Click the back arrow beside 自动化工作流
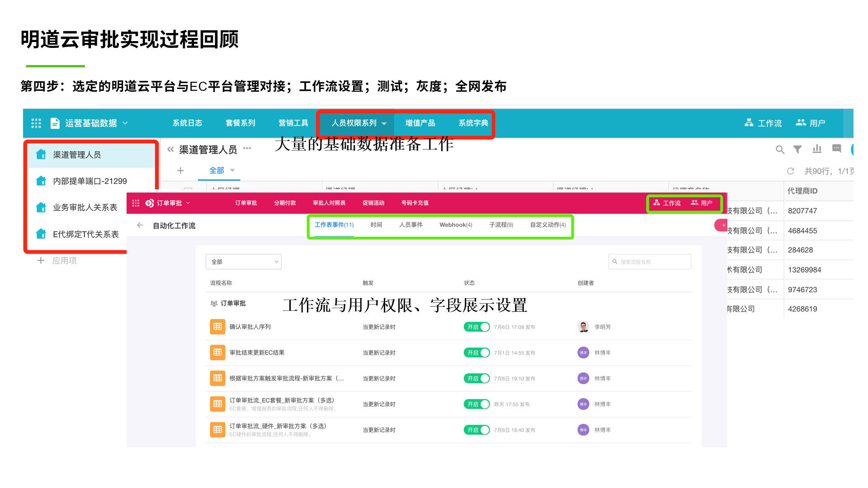This screenshot has height=488, width=868. pos(140,225)
